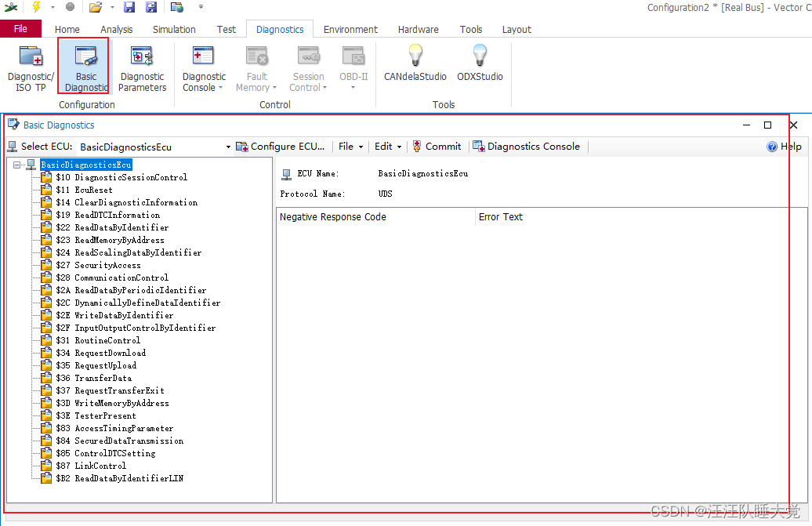Select $23 ReadMemoryByAddress service
812x526 pixels.
[110, 240]
